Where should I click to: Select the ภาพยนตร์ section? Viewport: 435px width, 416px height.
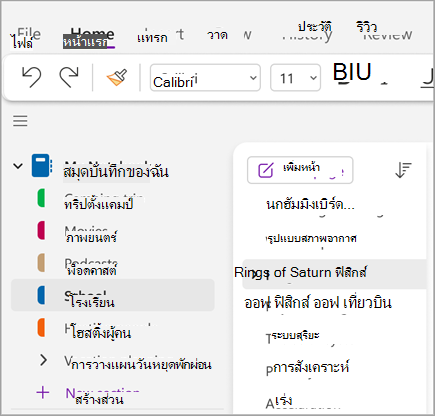click(x=91, y=237)
